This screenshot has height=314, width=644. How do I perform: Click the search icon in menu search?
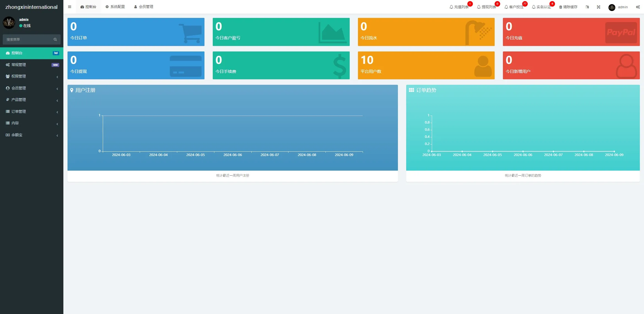pyautogui.click(x=55, y=39)
